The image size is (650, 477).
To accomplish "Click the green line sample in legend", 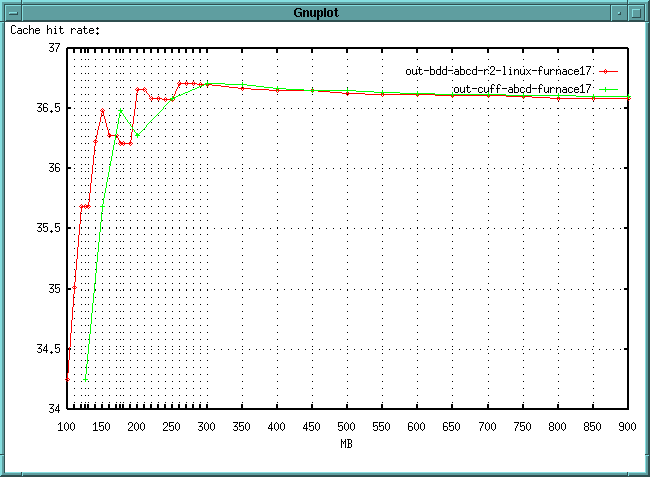I will tap(609, 89).
